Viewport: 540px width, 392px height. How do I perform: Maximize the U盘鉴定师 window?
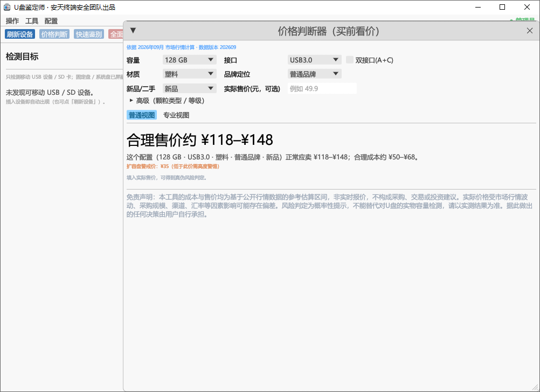click(502, 7)
